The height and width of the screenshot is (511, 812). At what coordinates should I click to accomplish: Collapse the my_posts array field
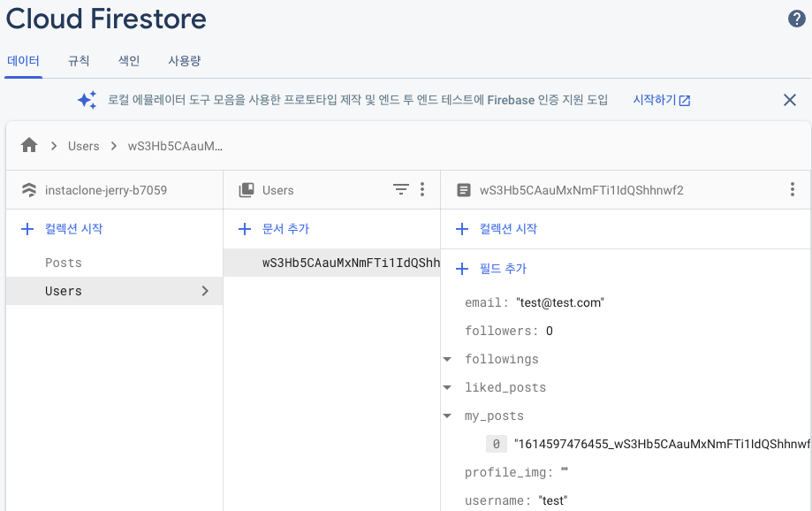(x=447, y=416)
